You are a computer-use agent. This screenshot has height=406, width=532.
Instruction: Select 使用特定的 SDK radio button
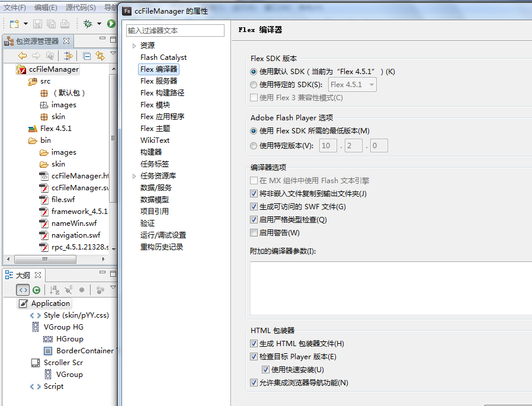[254, 85]
